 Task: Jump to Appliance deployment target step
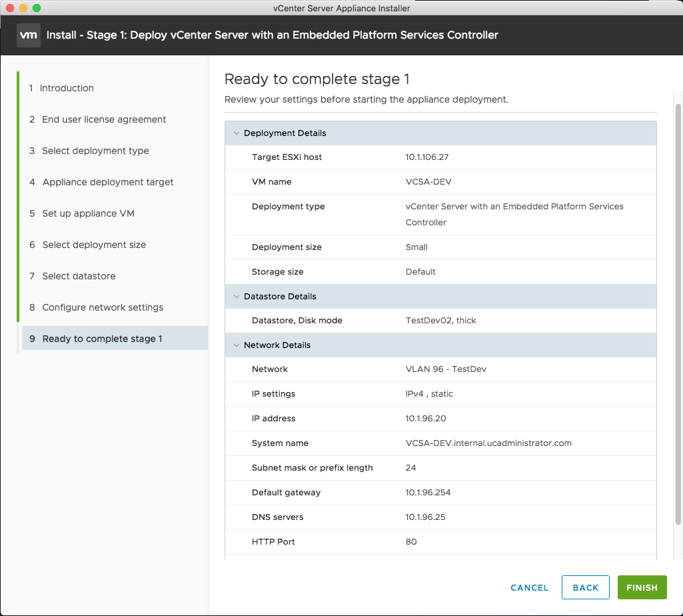pos(108,182)
